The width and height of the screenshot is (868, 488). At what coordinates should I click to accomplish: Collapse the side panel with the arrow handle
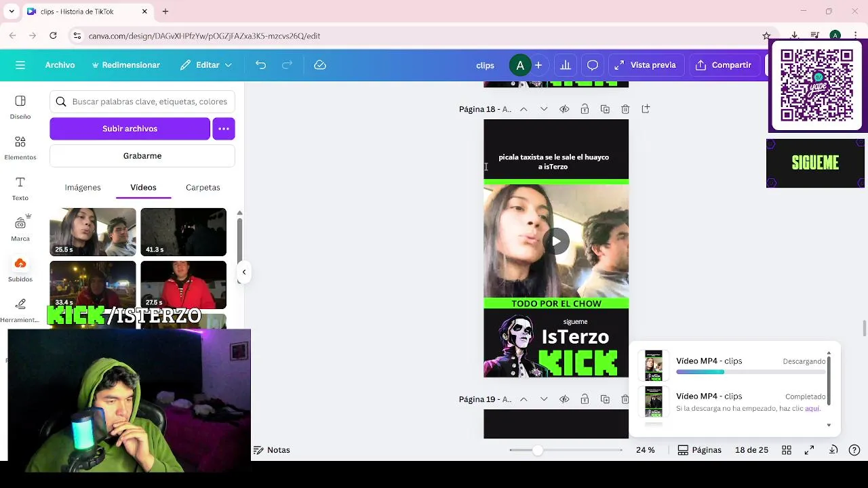click(243, 272)
